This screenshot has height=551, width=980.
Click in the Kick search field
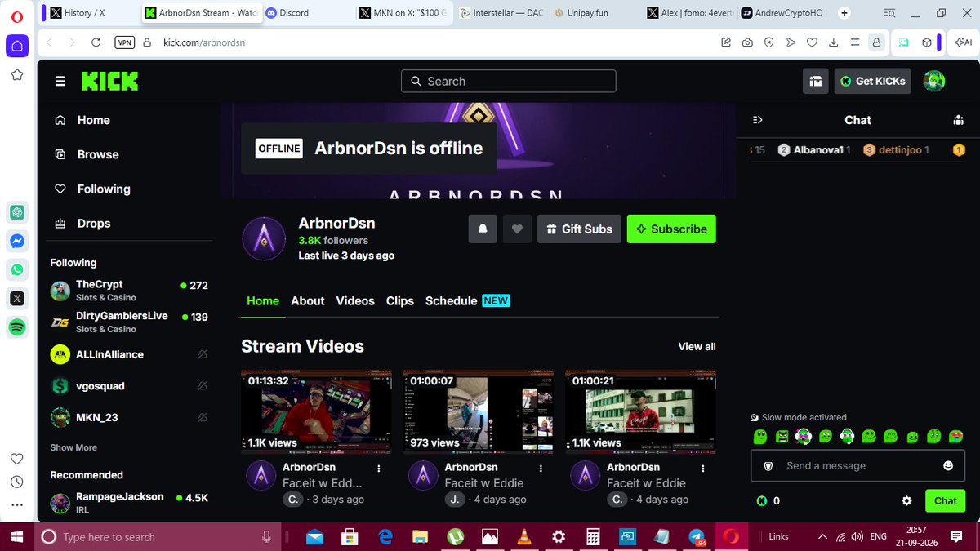509,81
